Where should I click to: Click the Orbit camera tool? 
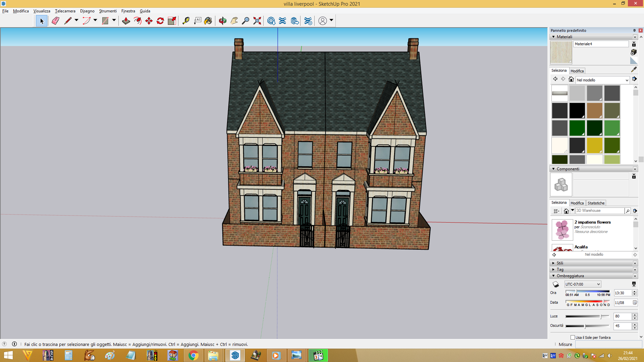pyautogui.click(x=223, y=21)
